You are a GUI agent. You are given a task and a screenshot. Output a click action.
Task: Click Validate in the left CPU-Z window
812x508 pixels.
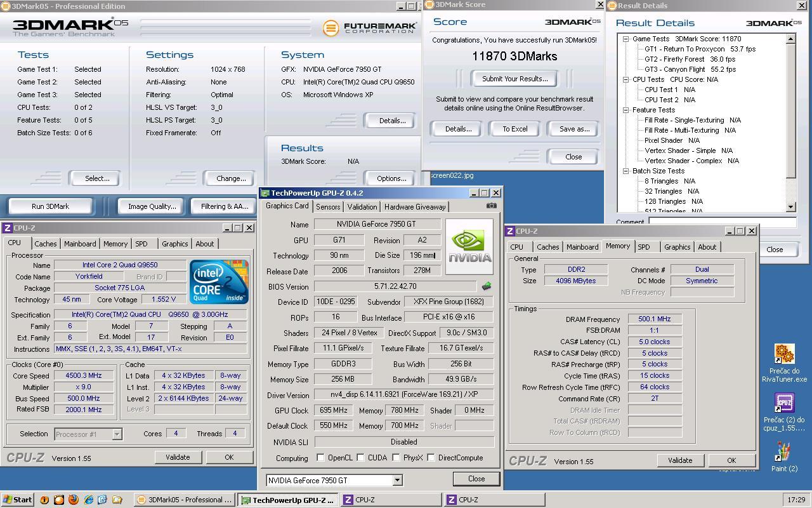178,457
